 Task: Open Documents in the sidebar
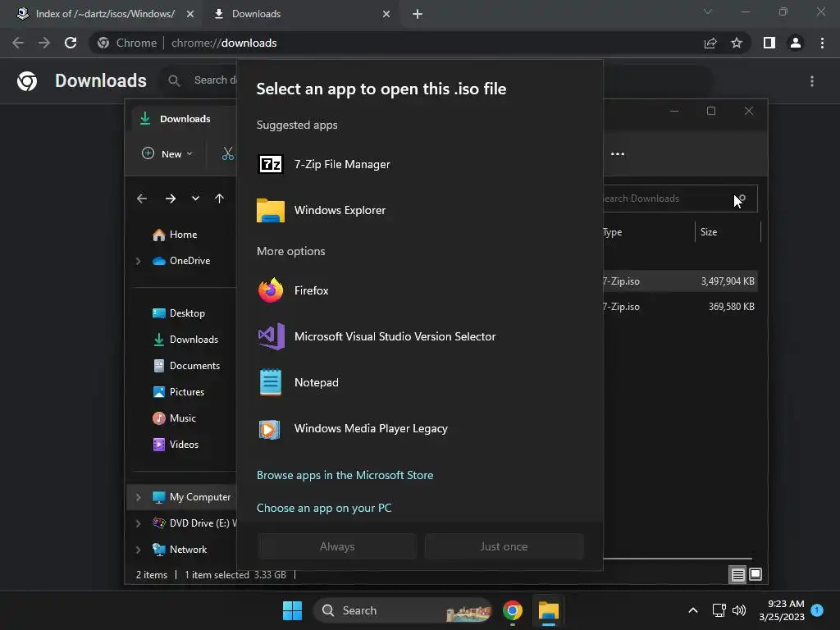(x=186, y=366)
